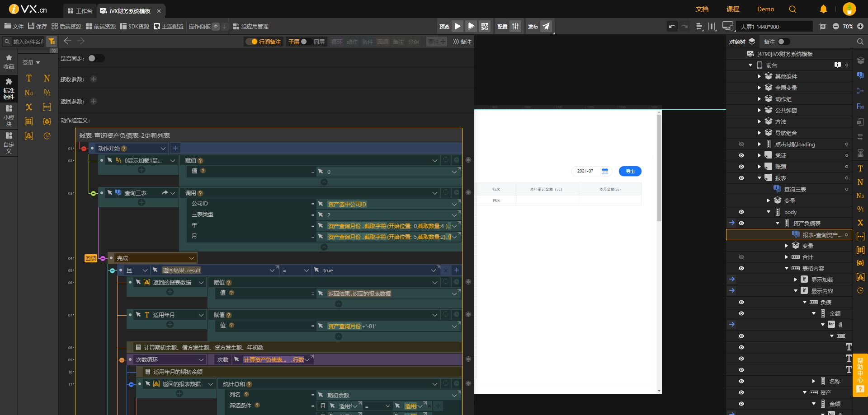Click the undo arrow in toolbar
868x415 pixels.
672,26
